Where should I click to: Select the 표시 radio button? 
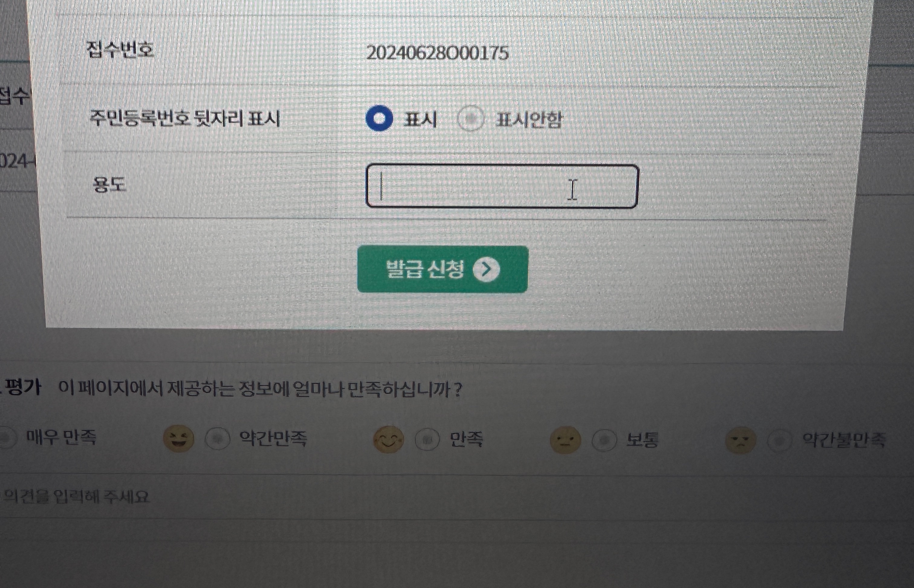coord(379,118)
